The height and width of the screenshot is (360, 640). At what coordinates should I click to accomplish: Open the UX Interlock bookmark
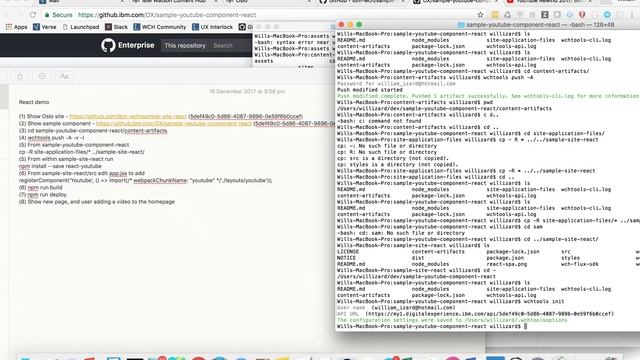(x=212, y=27)
